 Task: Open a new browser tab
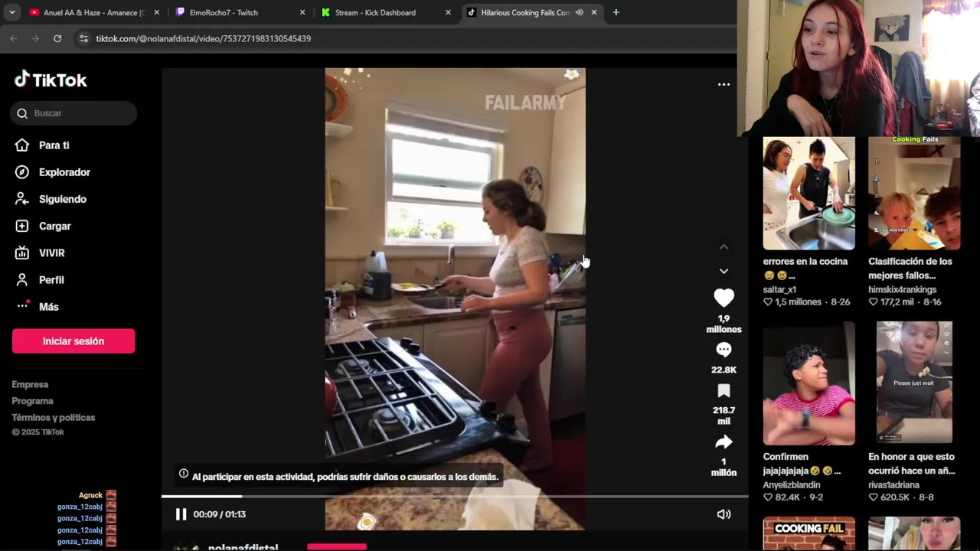(616, 12)
